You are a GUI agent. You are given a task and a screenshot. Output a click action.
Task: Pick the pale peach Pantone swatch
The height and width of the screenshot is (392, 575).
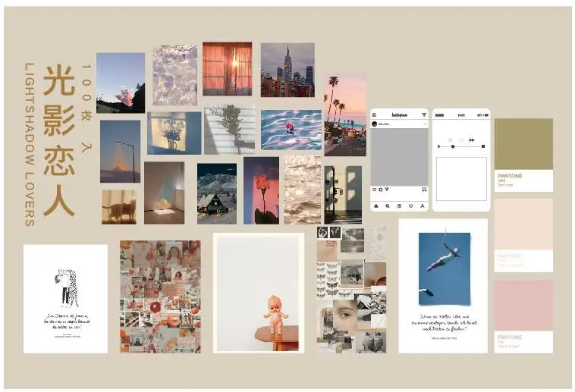point(523,224)
